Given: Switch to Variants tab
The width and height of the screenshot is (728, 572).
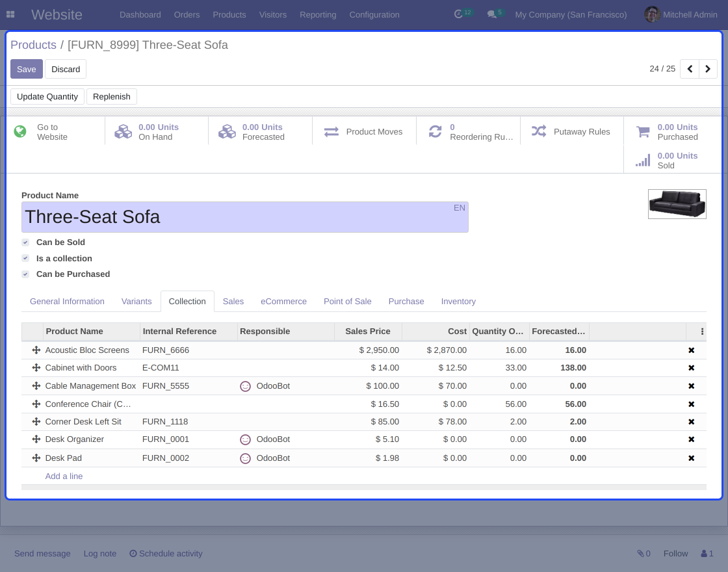Looking at the screenshot, I should 136,302.
